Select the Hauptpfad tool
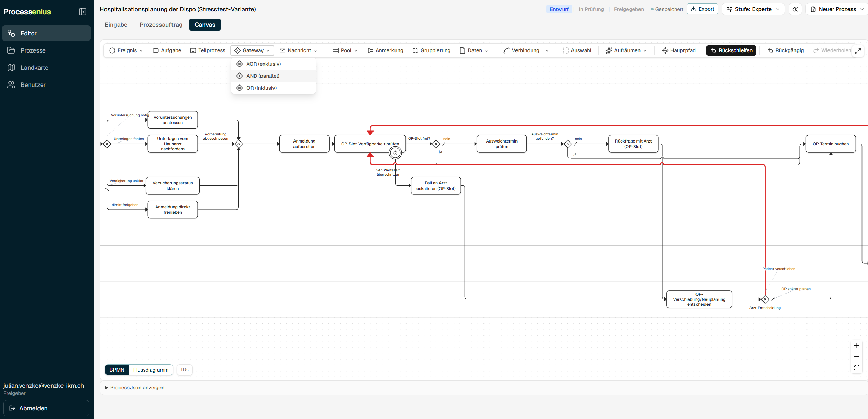 pyautogui.click(x=679, y=50)
